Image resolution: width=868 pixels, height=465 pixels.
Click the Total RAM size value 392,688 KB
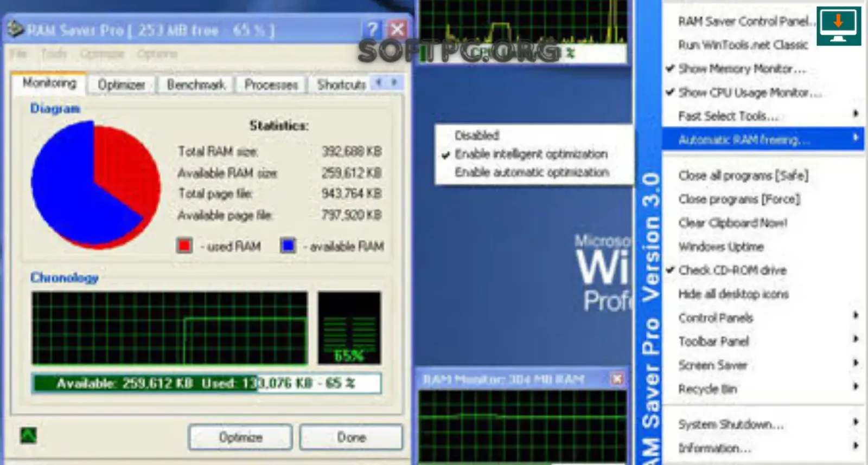[x=352, y=151]
